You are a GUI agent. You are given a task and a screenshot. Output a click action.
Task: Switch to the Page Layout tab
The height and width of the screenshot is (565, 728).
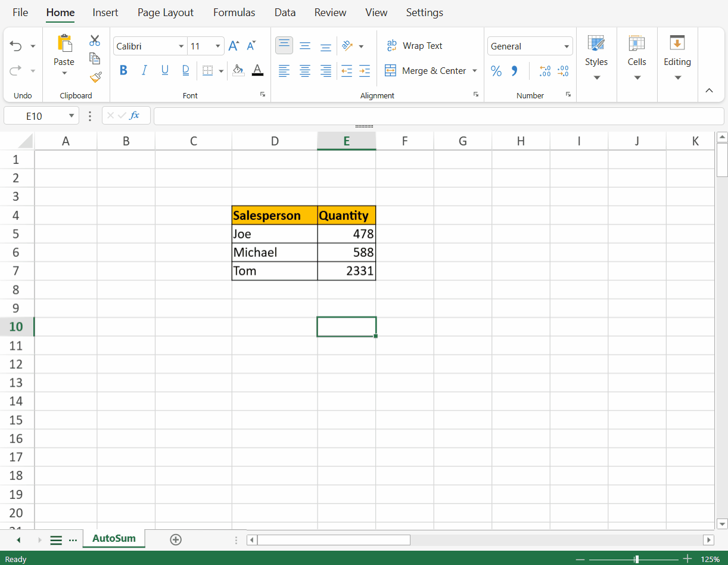(166, 13)
